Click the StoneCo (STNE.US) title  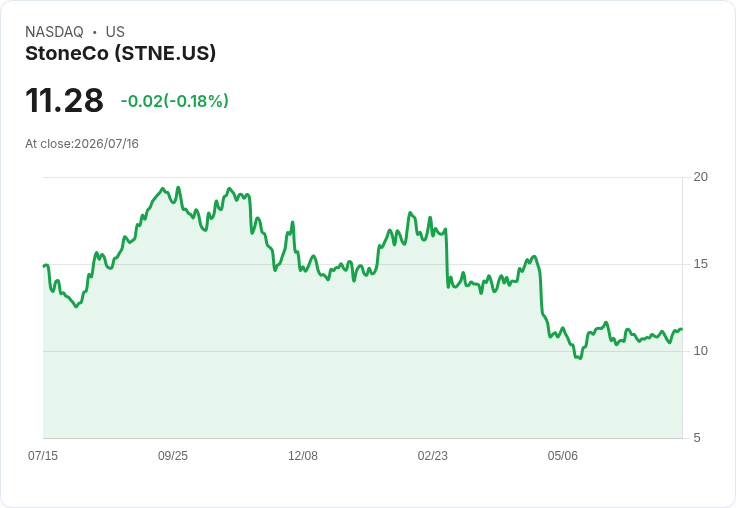tap(120, 54)
